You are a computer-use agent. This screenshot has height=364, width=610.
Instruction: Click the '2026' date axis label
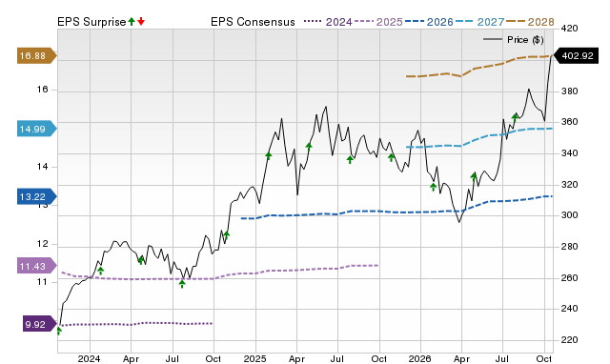[419, 358]
